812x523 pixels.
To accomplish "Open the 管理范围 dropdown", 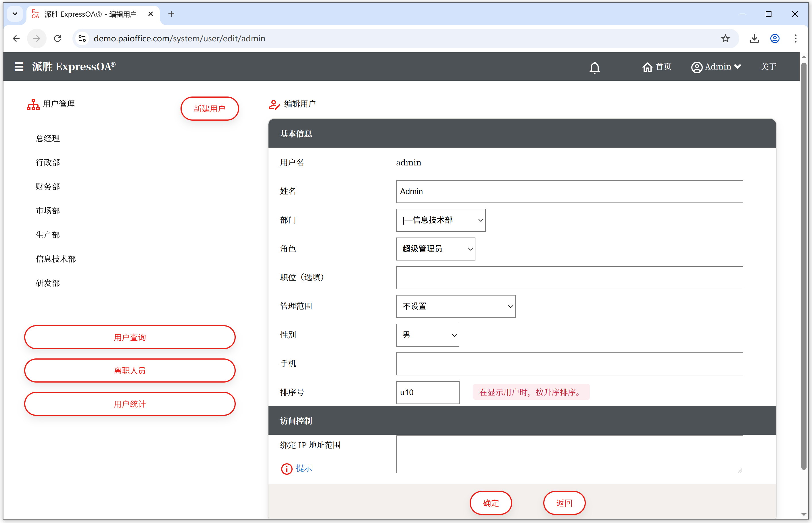I will coord(456,306).
